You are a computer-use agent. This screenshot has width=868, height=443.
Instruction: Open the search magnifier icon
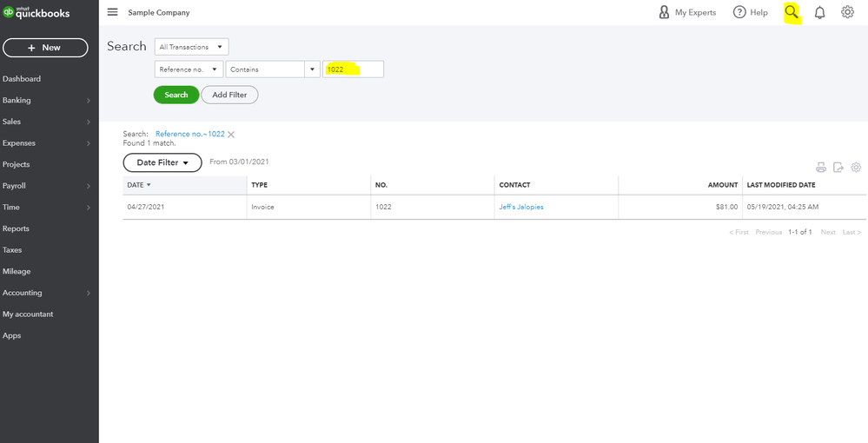792,12
